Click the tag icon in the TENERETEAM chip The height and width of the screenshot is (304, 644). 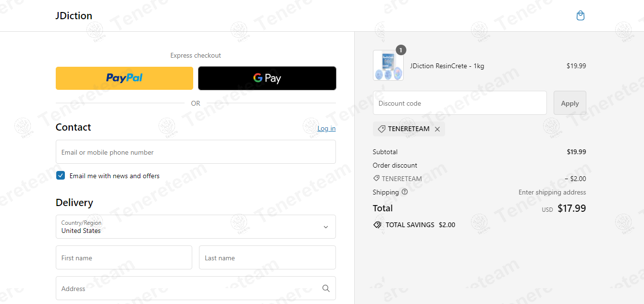pos(382,129)
